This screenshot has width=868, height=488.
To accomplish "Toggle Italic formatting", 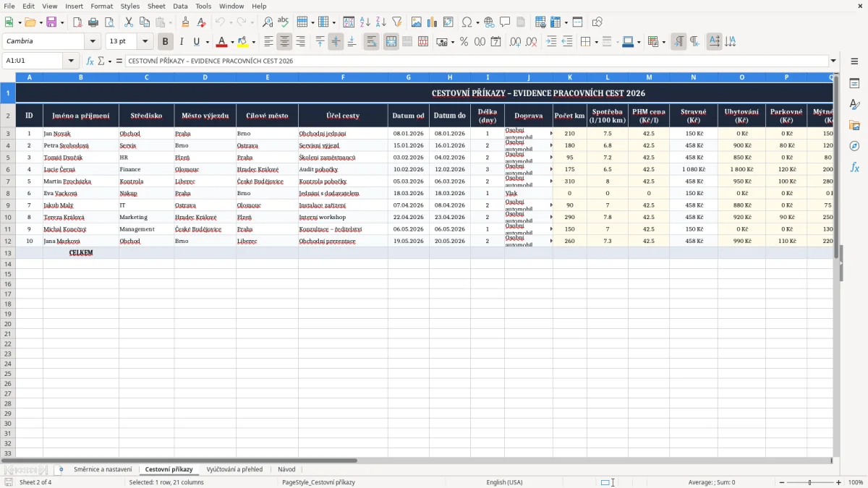I will point(182,42).
